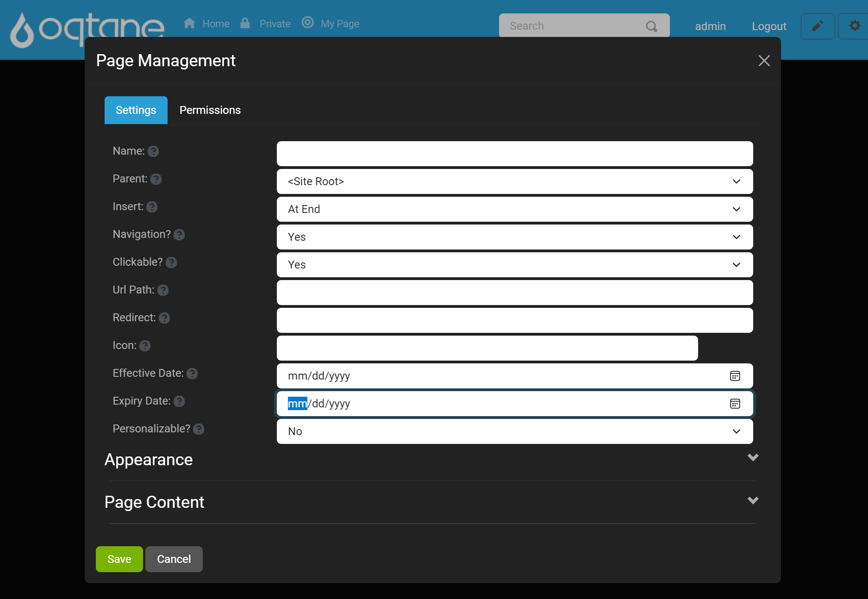
Task: Click the Page Management title
Action: tap(166, 61)
